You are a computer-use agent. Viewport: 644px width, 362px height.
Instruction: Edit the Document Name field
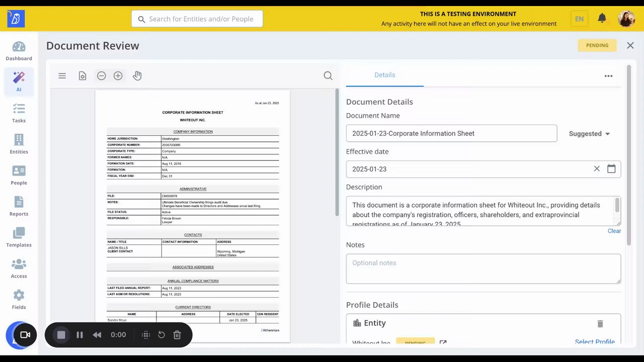[451, 133]
